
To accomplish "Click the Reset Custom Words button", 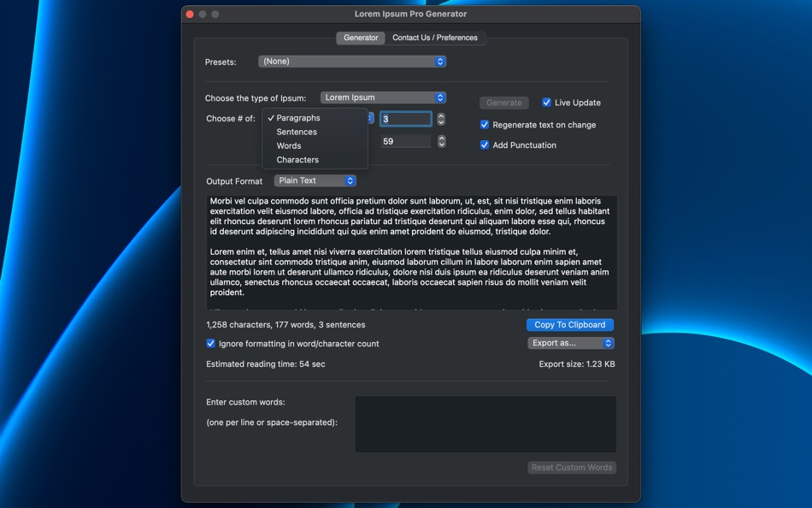I will point(571,467).
